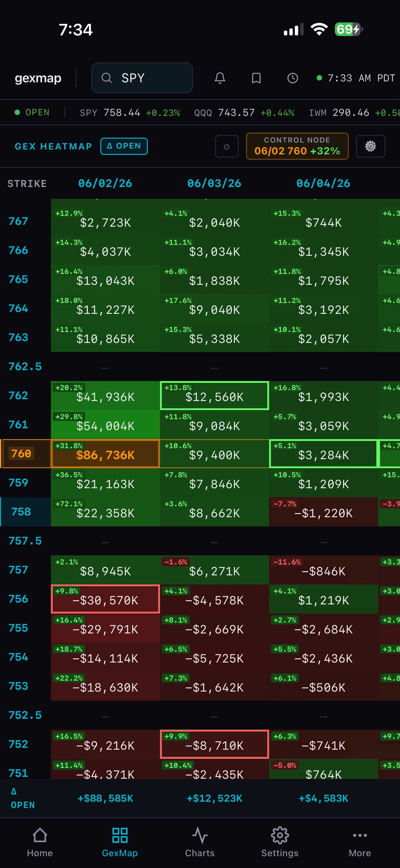The width and height of the screenshot is (400, 868).
Task: Open the clock history icon
Action: [x=292, y=78]
